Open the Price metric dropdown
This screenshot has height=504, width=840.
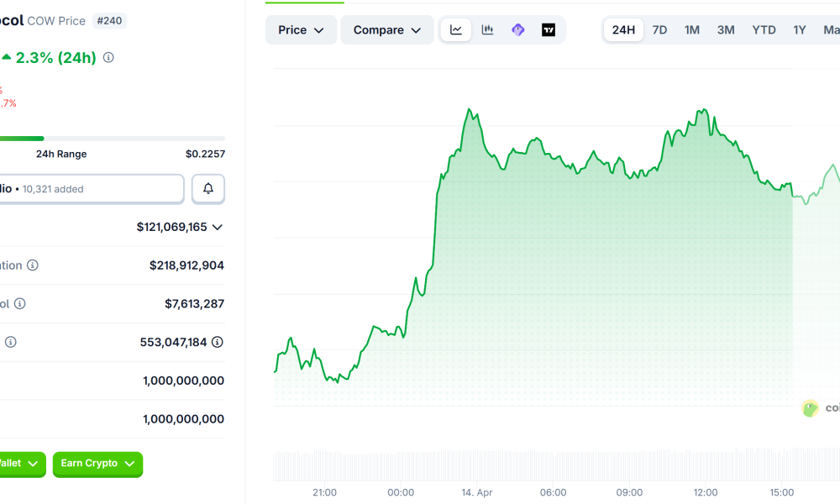[x=301, y=29]
